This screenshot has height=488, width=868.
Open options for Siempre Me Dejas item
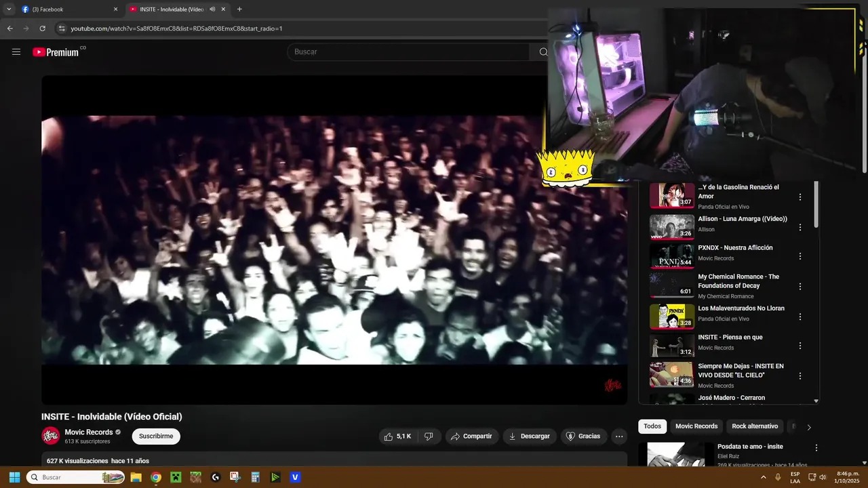click(x=800, y=375)
